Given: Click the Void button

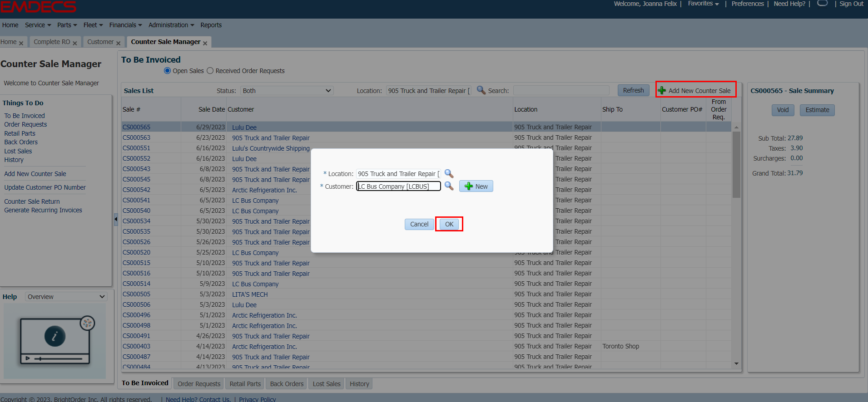Looking at the screenshot, I should [x=783, y=110].
